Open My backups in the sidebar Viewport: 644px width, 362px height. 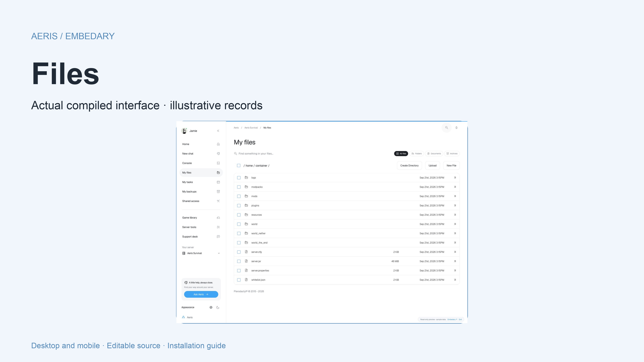[201, 192]
